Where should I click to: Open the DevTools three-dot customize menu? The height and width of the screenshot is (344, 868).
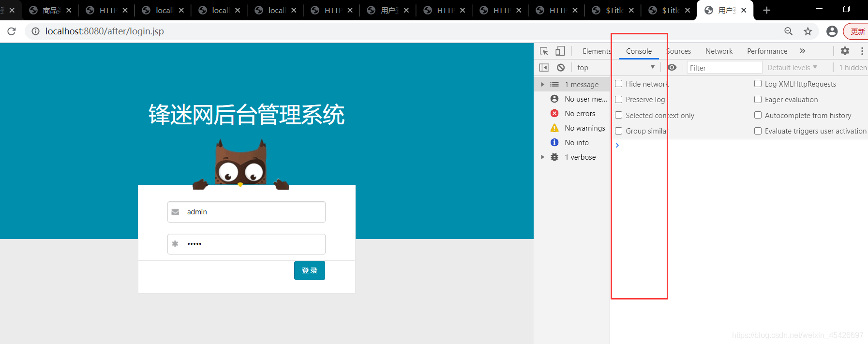point(862,51)
